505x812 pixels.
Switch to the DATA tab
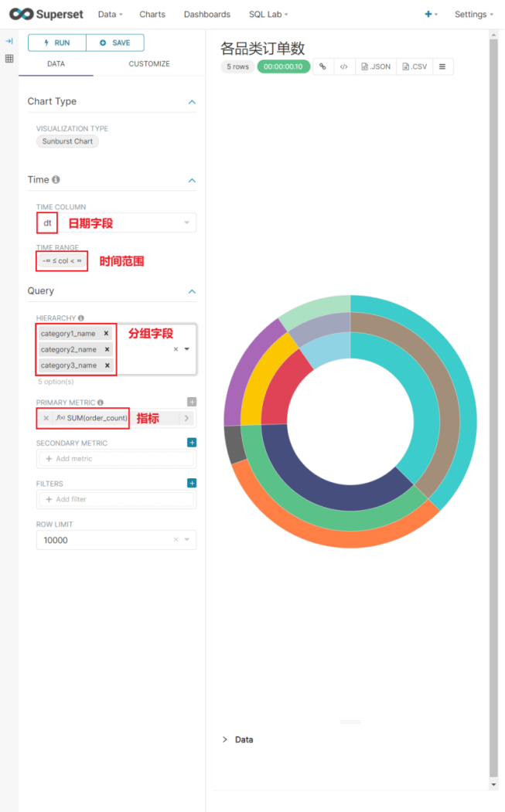(x=56, y=63)
